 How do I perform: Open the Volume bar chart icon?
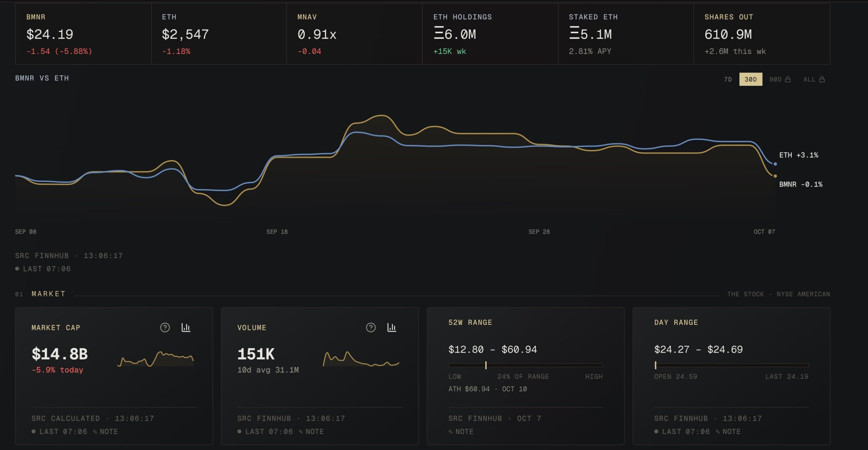(392, 327)
